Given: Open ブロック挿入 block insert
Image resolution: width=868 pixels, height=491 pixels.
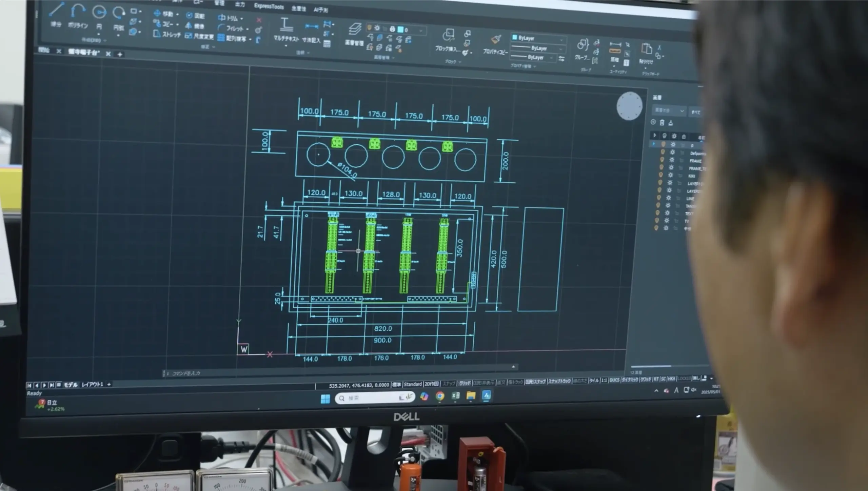Looking at the screenshot, I should click(448, 40).
